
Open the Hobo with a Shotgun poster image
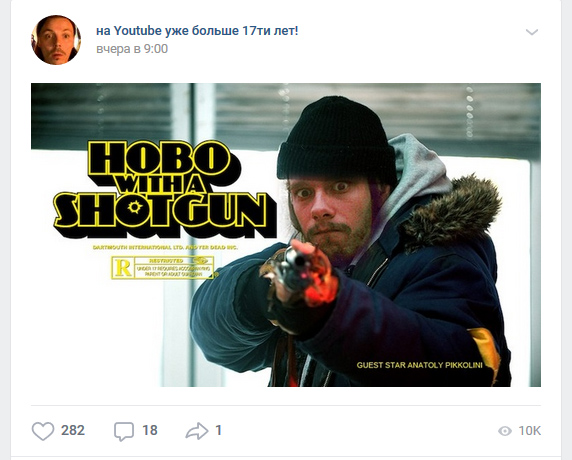286,235
